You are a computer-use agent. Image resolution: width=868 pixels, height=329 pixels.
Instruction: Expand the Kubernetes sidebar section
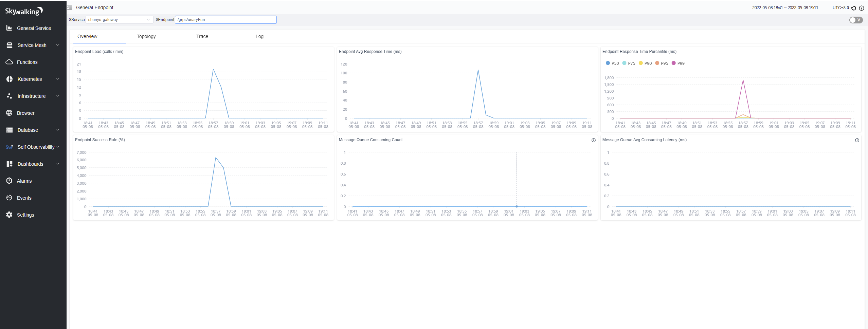tap(33, 79)
